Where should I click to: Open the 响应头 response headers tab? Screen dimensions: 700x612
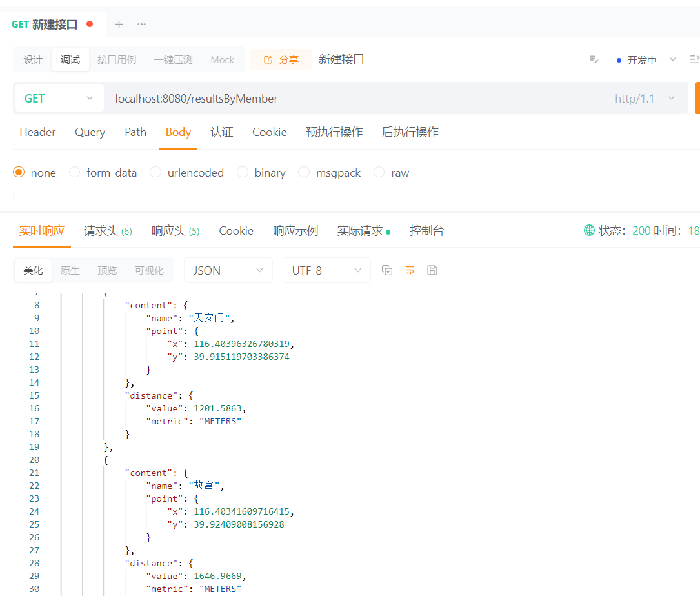(175, 231)
